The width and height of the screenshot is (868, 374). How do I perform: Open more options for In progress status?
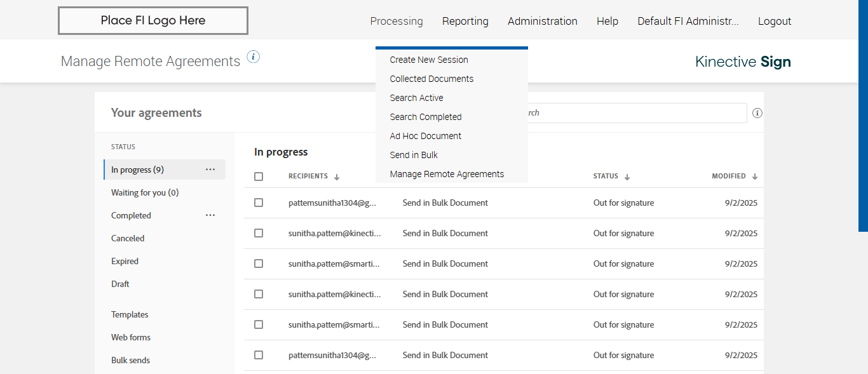click(210, 170)
